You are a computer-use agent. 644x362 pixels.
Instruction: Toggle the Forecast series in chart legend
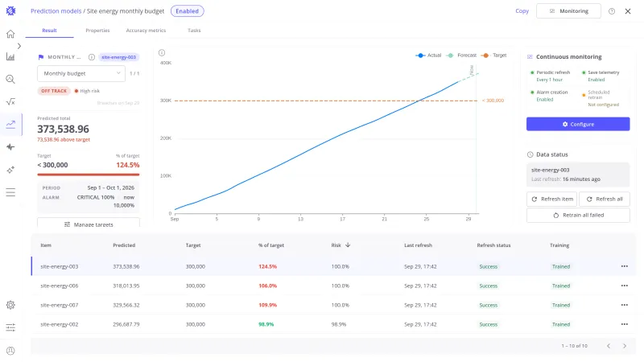pyautogui.click(x=461, y=56)
